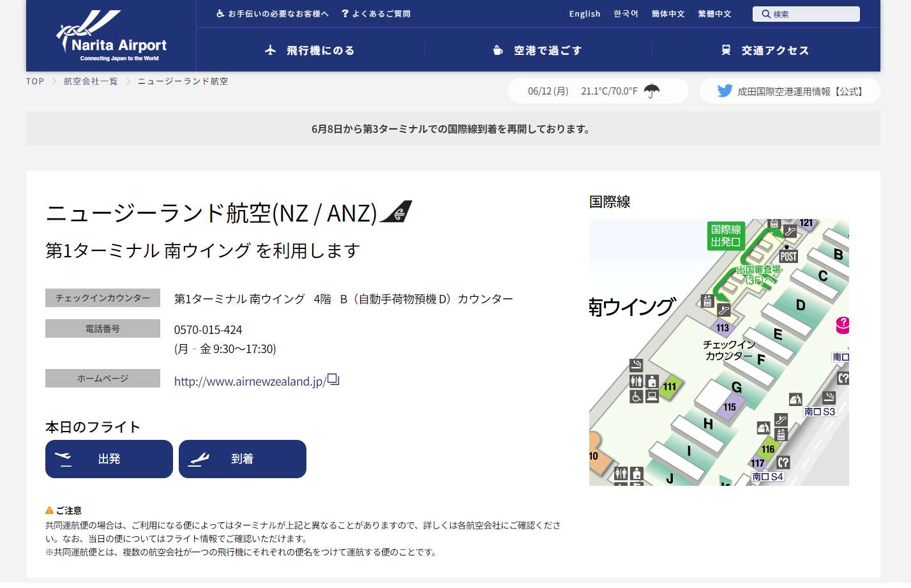Click the 本日のフライト heading

coord(93,426)
